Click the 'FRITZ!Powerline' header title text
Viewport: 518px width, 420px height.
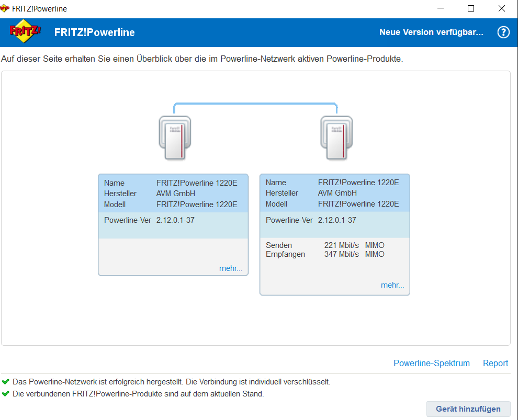(95, 32)
